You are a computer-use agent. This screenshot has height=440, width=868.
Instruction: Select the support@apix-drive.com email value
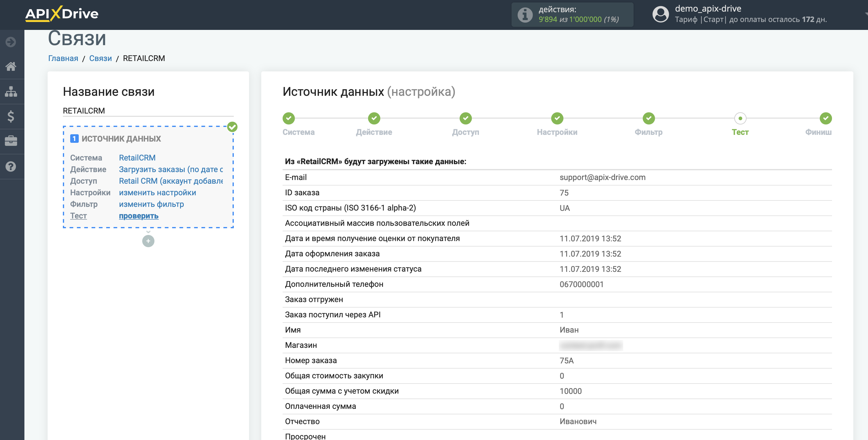(602, 177)
